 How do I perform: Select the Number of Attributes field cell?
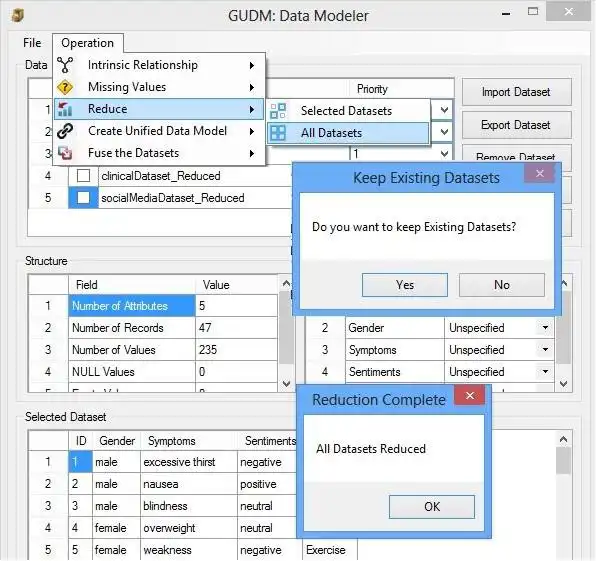(x=132, y=306)
